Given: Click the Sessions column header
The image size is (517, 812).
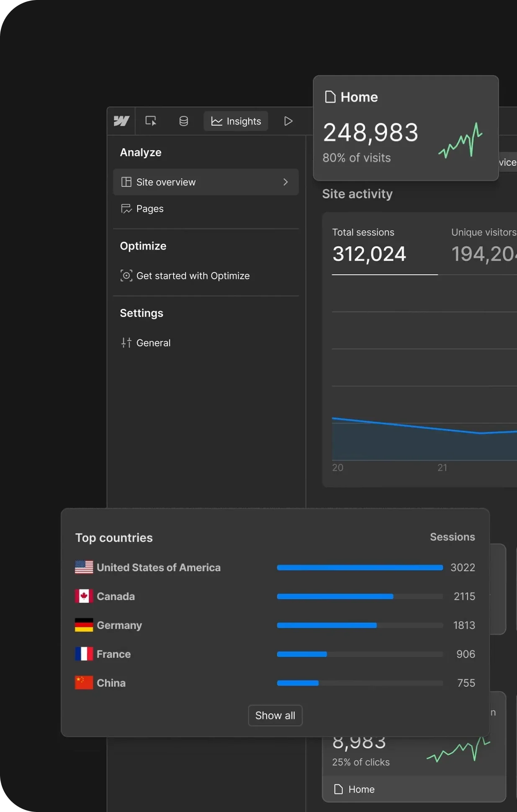Looking at the screenshot, I should point(452,537).
